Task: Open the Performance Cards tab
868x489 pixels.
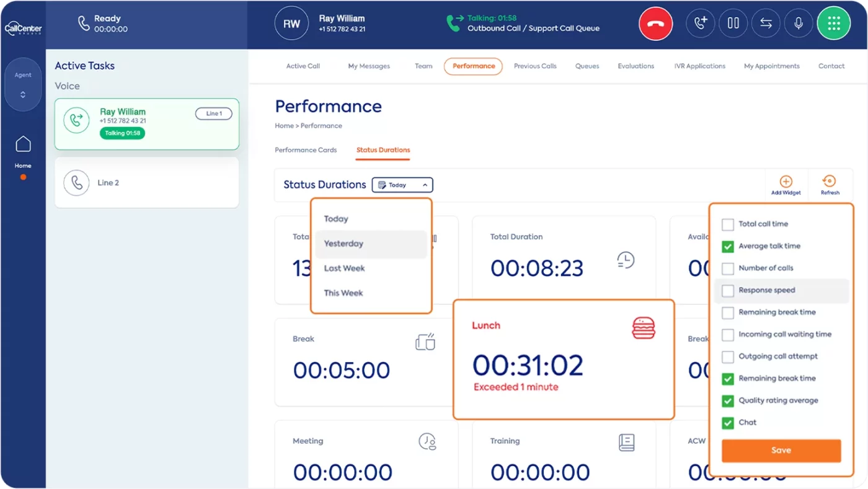Action: coord(306,150)
